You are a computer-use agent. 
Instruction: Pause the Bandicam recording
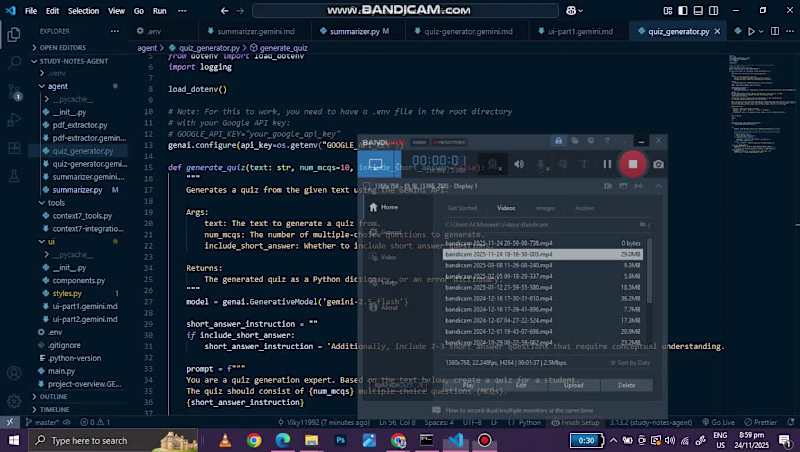607,164
